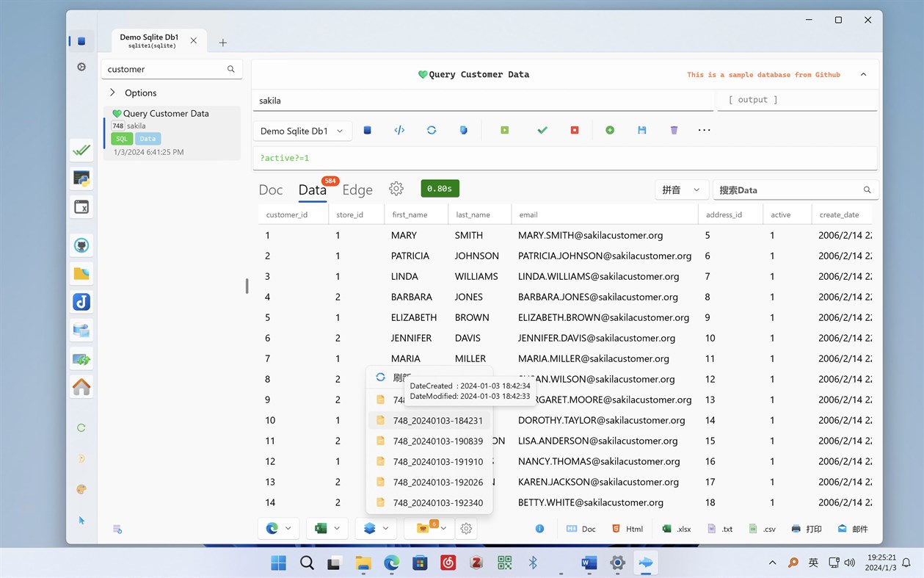
Task: Click the database transfer arrows sidebar icon
Action: tap(81, 359)
